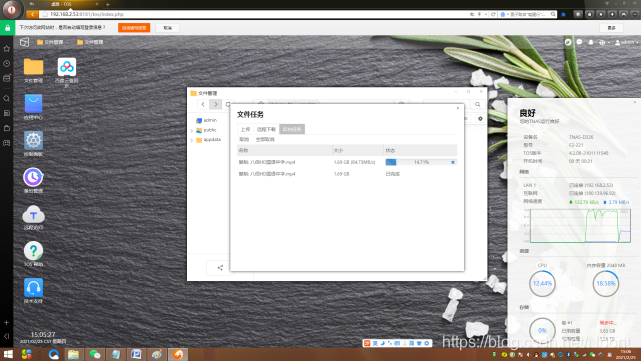The height and width of the screenshot is (361, 641).
Task: Open the TOS messages chat bubble icon
Action: pos(579,42)
